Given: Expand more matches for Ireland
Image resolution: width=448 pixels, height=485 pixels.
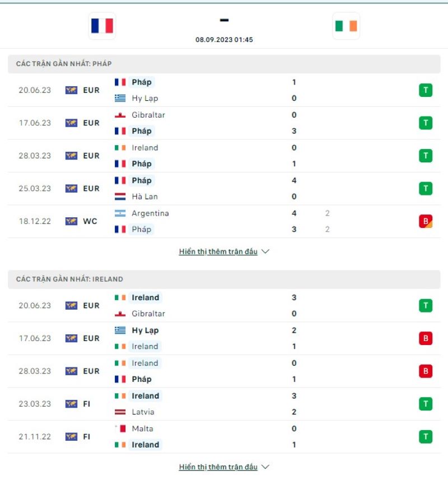Looking at the screenshot, I should [x=218, y=467].
